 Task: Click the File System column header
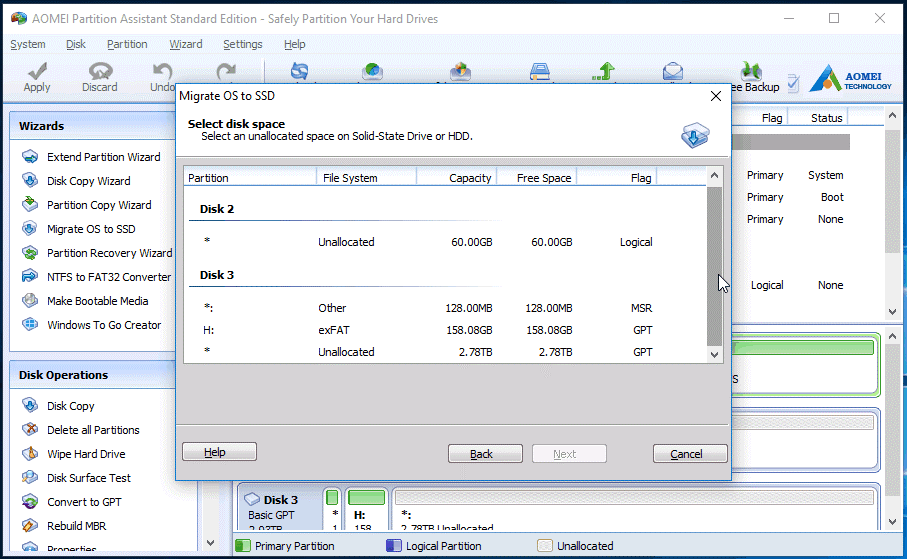click(366, 178)
